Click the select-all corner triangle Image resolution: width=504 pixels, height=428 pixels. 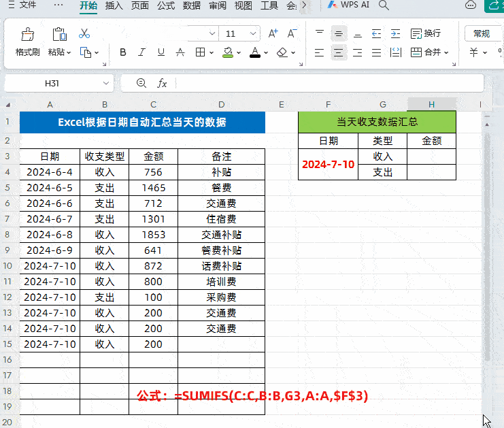click(8, 105)
